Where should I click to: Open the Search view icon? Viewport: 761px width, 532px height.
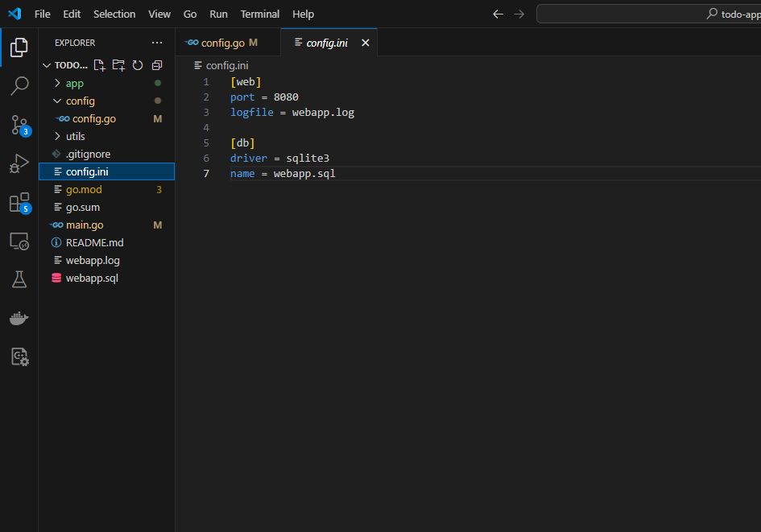[19, 85]
